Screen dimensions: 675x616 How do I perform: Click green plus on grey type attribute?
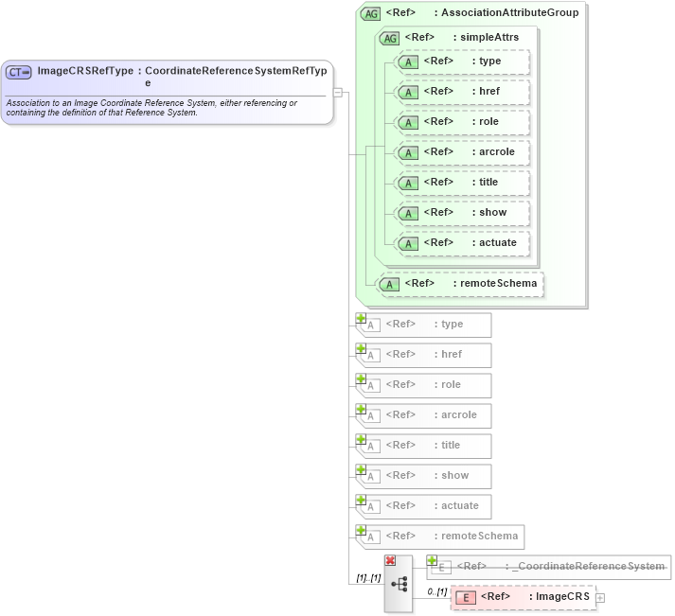point(361,318)
